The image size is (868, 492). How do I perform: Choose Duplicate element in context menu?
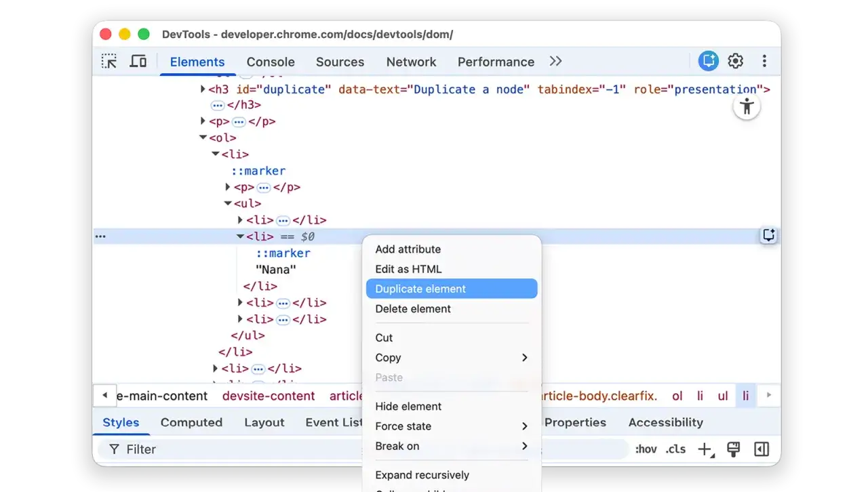452,289
